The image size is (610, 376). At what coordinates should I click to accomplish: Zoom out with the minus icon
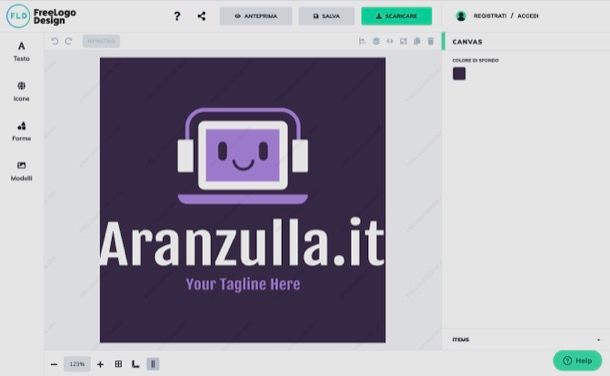point(54,364)
